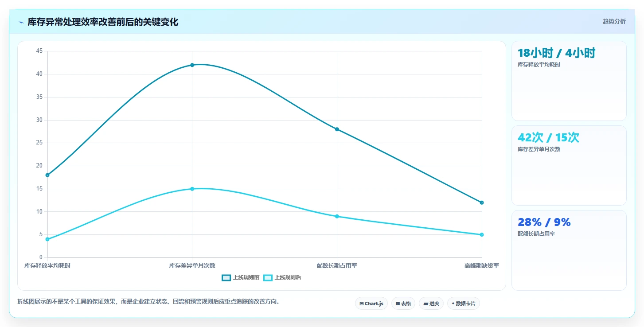This screenshot has width=644, height=327.
Task: Click the 上线规则前 legend color box
Action: (226, 277)
